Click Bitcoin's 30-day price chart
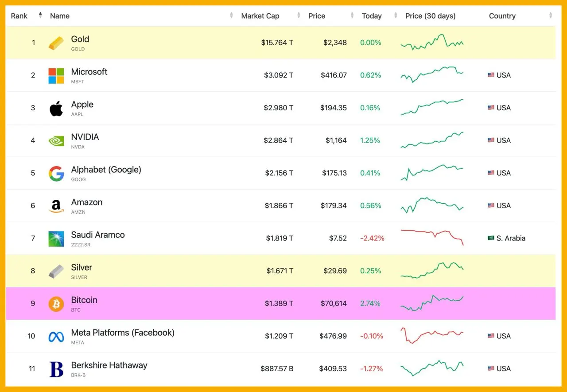Viewport: 567px width, 392px height. coord(432,303)
